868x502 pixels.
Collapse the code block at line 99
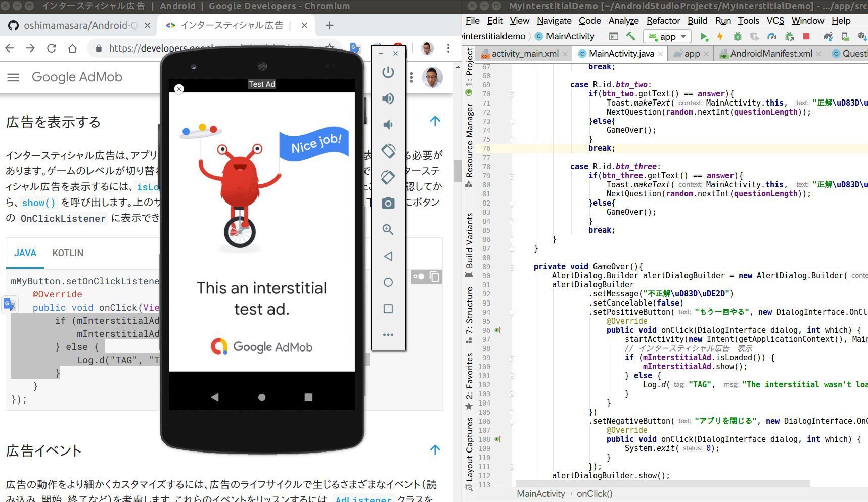coord(512,358)
